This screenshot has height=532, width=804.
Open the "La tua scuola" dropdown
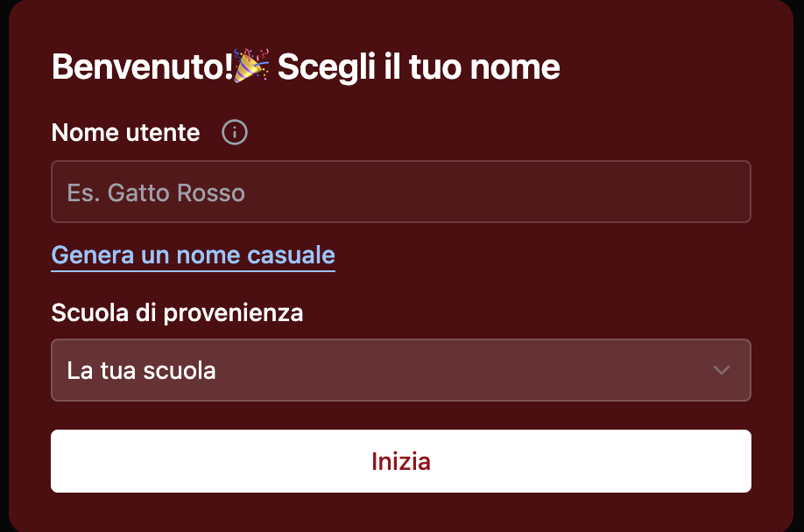[400, 370]
